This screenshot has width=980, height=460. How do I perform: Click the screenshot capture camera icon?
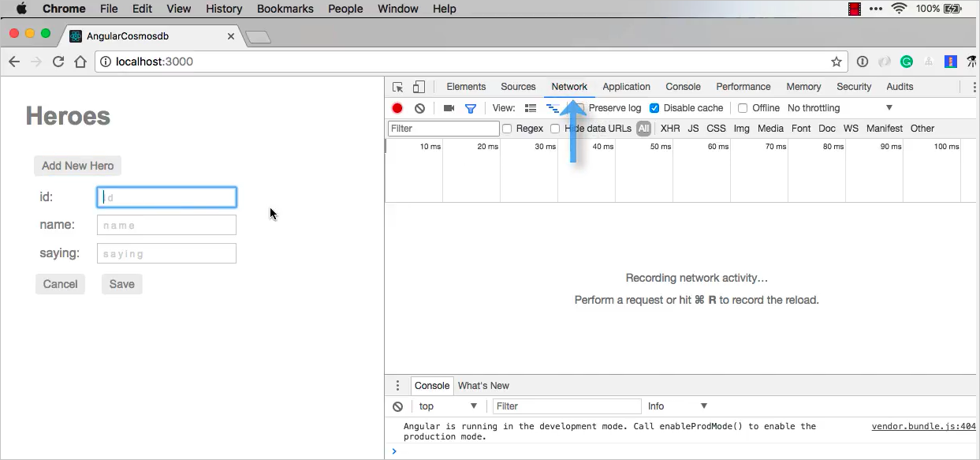point(449,107)
